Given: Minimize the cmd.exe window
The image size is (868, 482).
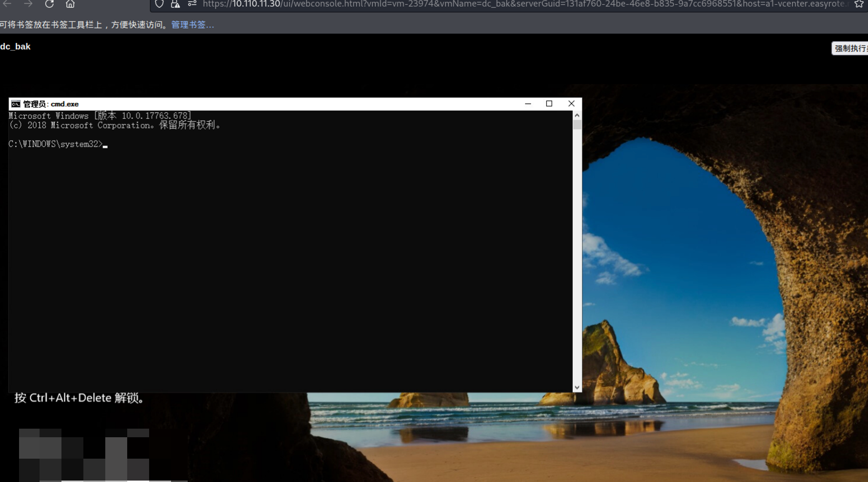Looking at the screenshot, I should click(x=528, y=103).
